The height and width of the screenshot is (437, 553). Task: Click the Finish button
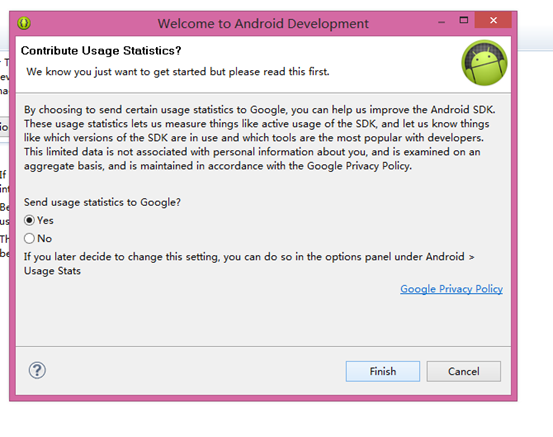click(x=383, y=371)
